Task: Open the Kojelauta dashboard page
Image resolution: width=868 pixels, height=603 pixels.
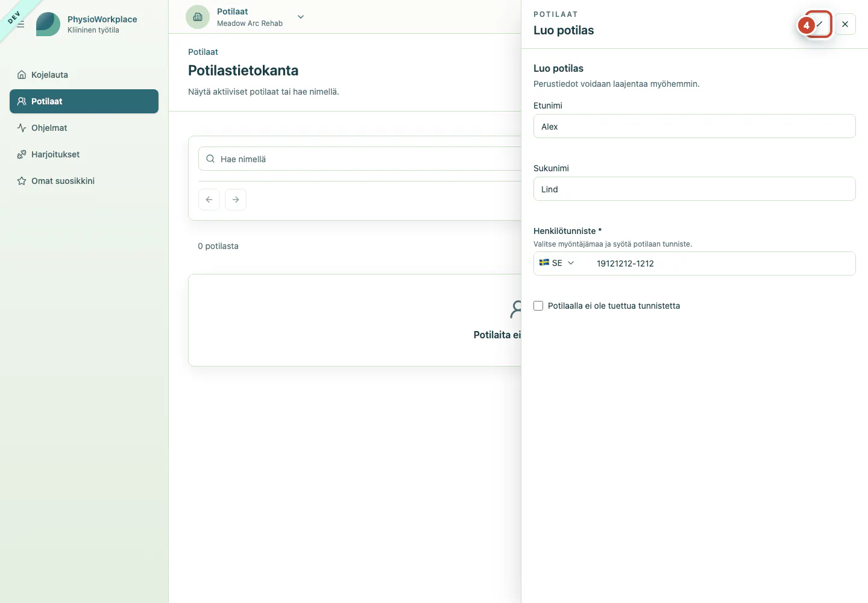Action: (84, 75)
